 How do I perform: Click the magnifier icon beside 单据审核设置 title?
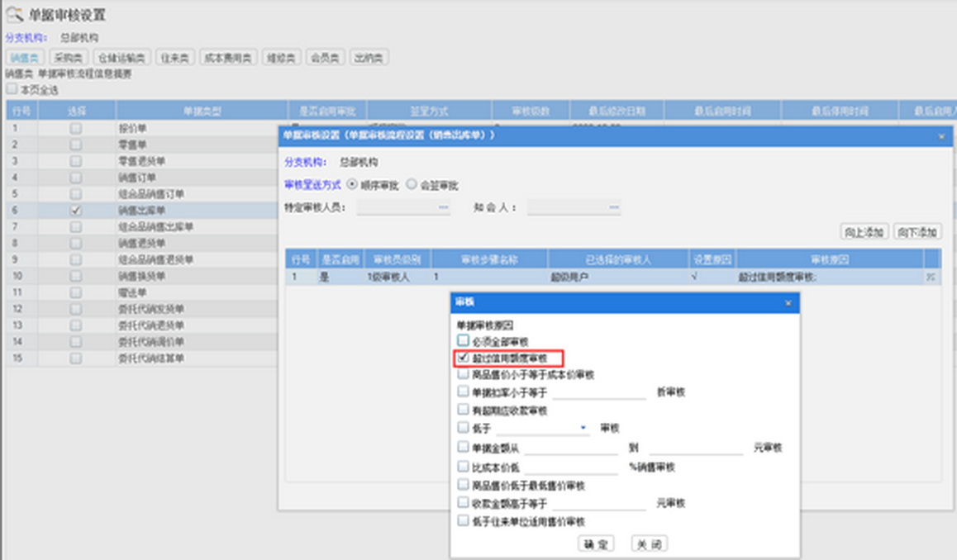[x=14, y=15]
